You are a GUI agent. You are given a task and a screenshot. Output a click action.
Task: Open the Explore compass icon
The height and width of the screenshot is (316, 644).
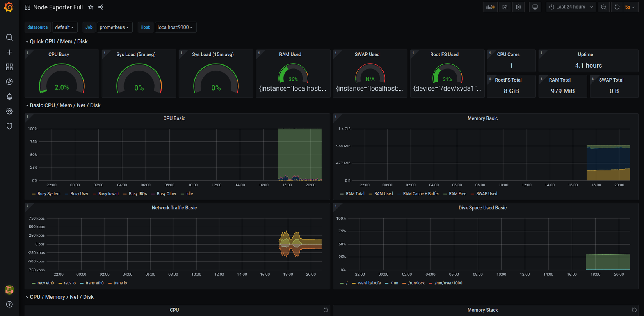(9, 82)
